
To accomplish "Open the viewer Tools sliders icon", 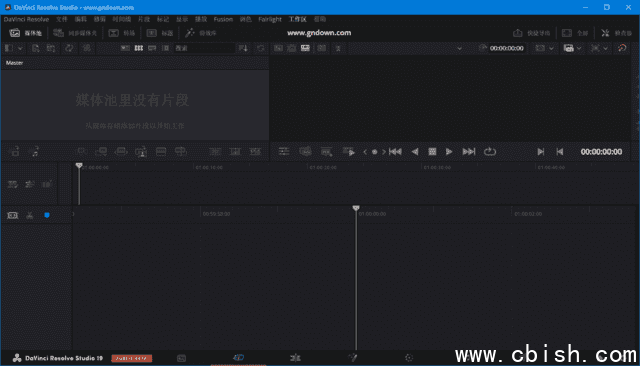I will [284, 152].
